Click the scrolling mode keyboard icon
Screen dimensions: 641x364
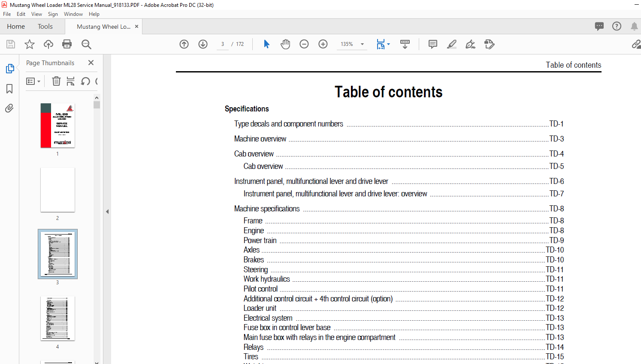click(405, 44)
